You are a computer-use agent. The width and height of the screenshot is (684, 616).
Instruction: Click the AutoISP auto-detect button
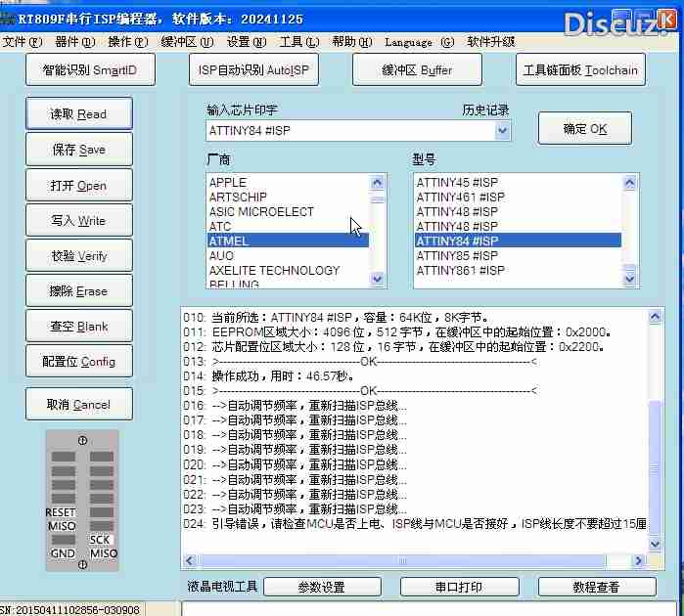click(252, 70)
